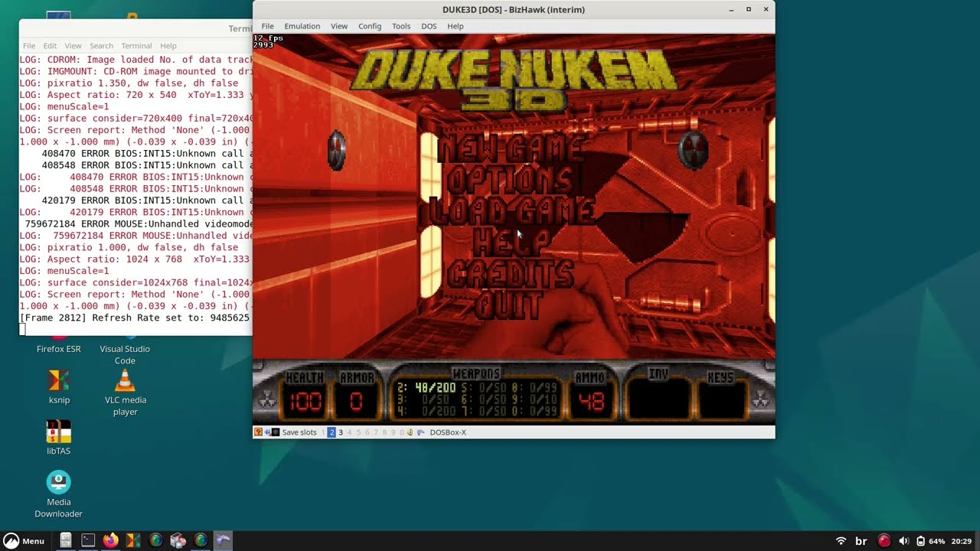Viewport: 980px width, 551px height.
Task: Open Terminal window's View menu
Action: coord(73,46)
